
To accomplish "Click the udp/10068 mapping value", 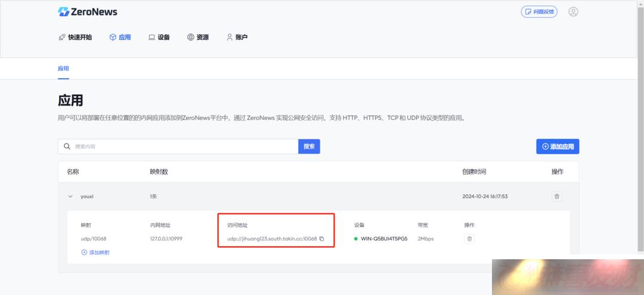I will coord(94,239).
